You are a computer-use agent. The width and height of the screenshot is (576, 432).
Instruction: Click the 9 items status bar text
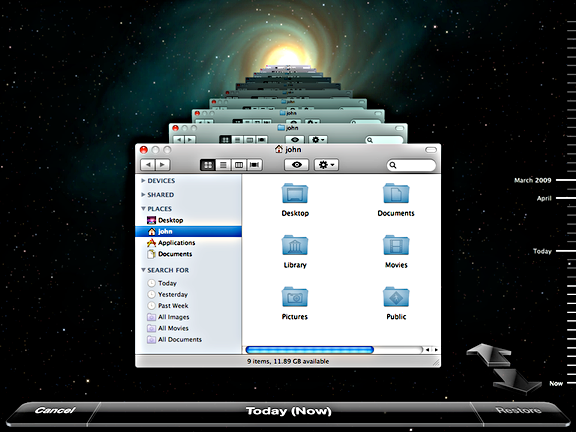click(288, 361)
